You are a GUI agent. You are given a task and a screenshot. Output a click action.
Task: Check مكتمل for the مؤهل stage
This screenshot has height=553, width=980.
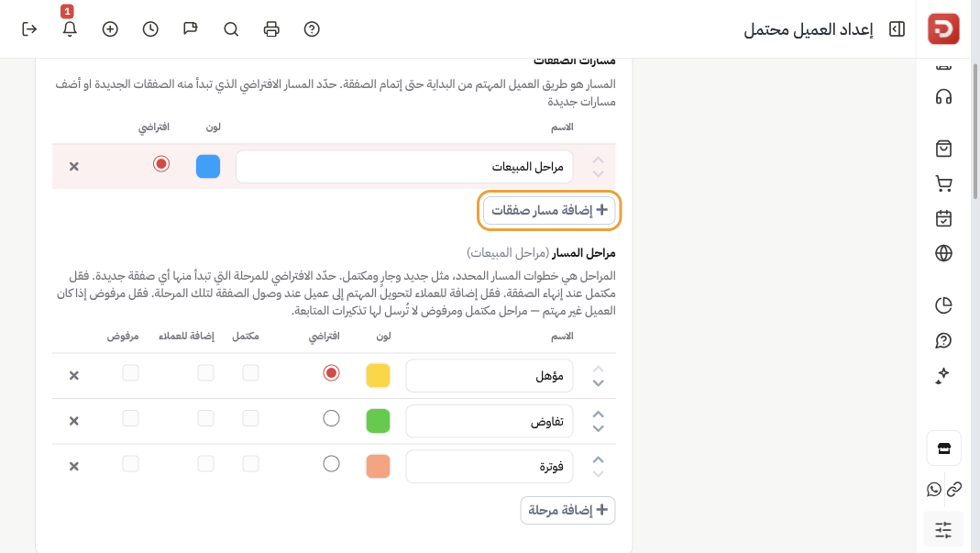point(250,373)
